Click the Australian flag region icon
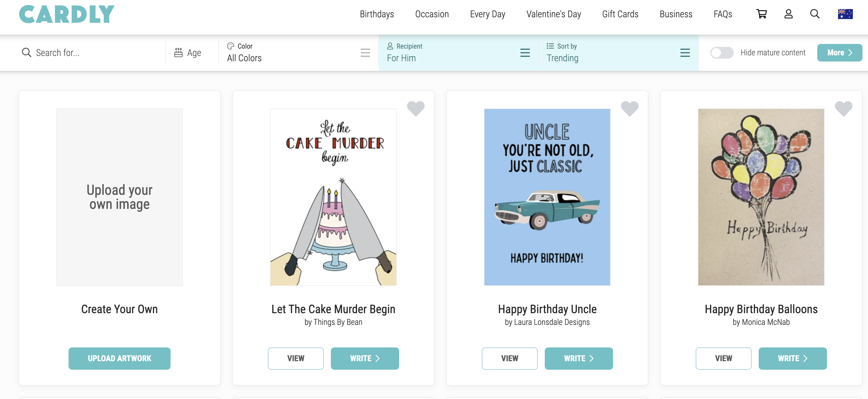868x399 pixels. (845, 14)
